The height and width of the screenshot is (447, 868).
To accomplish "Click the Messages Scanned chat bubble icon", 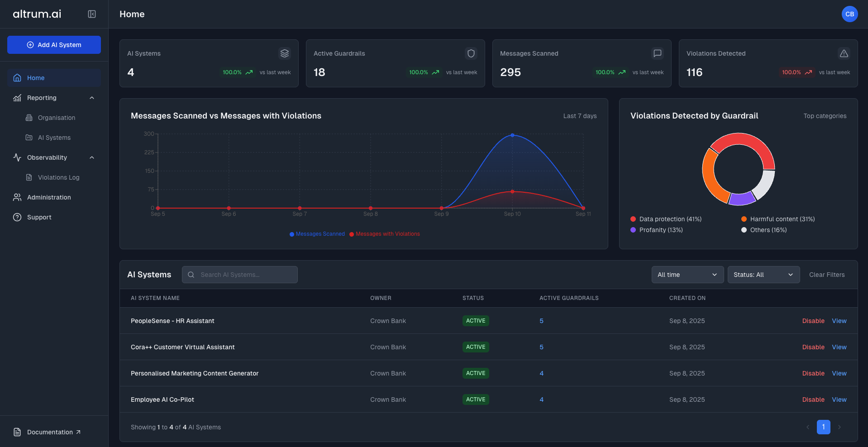I will pos(657,53).
